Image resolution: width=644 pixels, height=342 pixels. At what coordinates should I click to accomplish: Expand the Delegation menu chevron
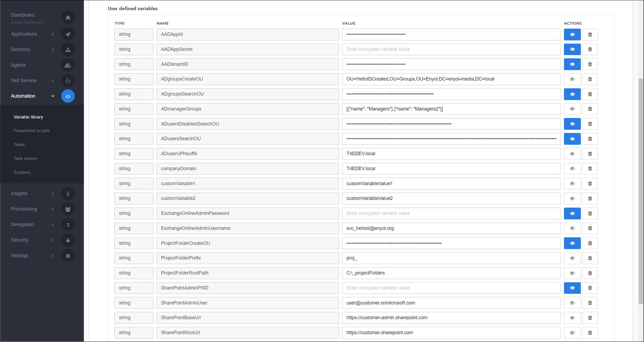pyautogui.click(x=53, y=225)
